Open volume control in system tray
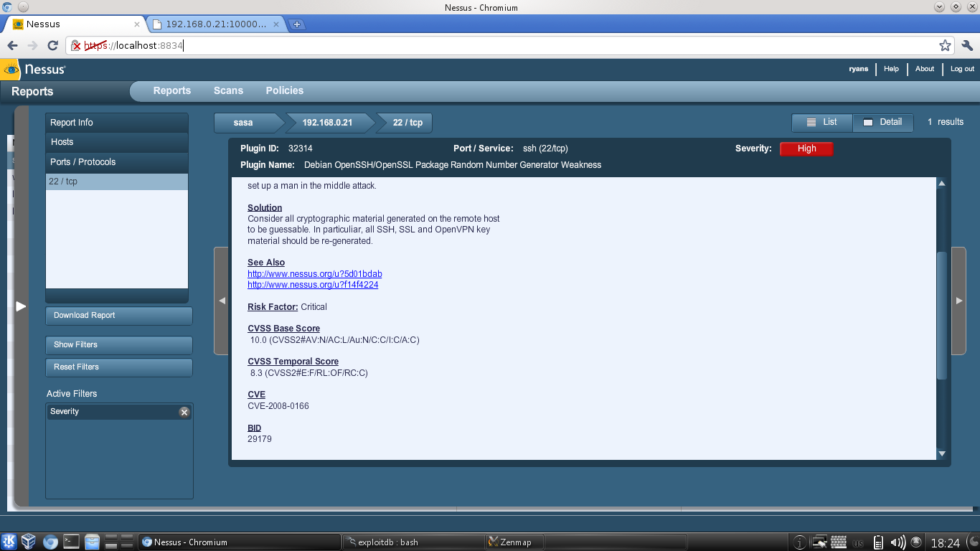980x551 pixels. click(897, 542)
